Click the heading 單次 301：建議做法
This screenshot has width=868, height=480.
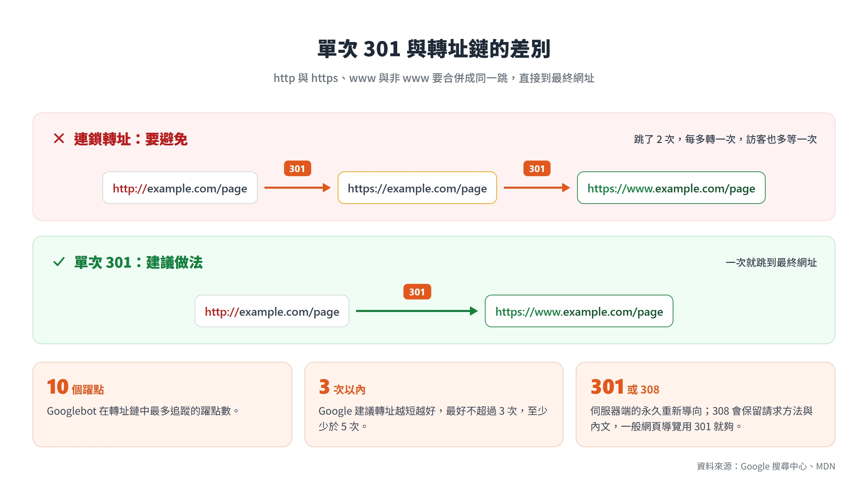point(138,262)
